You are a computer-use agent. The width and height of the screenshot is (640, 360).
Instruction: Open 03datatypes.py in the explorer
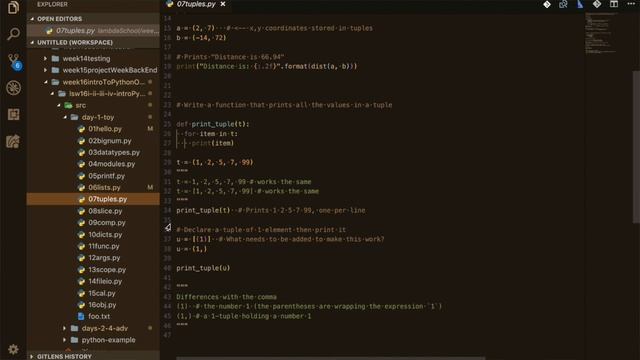(93, 152)
